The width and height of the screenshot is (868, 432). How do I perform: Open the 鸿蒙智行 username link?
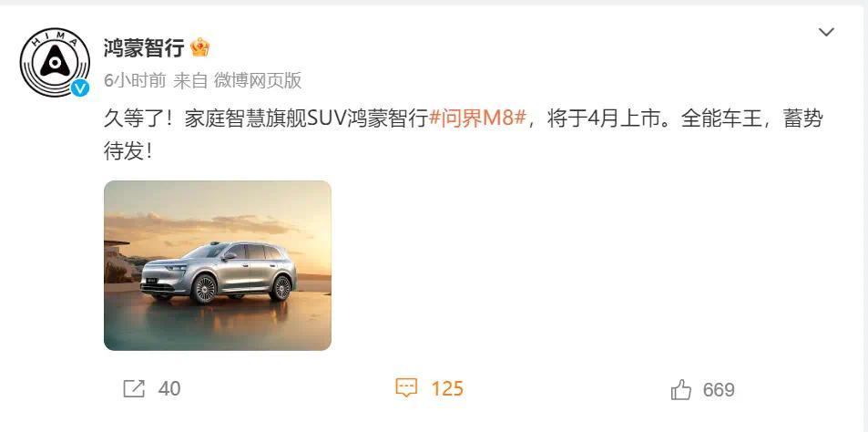(144, 48)
